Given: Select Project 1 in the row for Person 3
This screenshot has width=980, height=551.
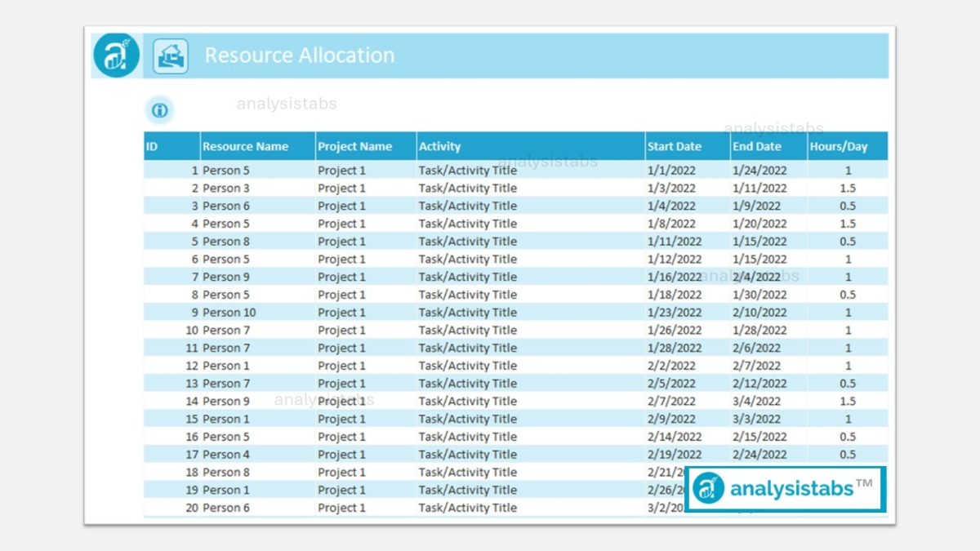Looking at the screenshot, I should click(x=341, y=188).
